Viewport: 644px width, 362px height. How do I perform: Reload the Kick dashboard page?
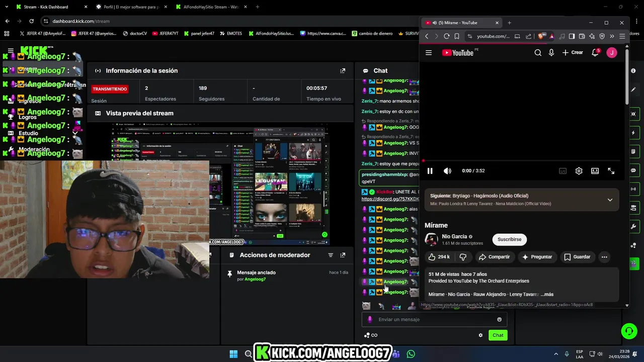point(31,21)
